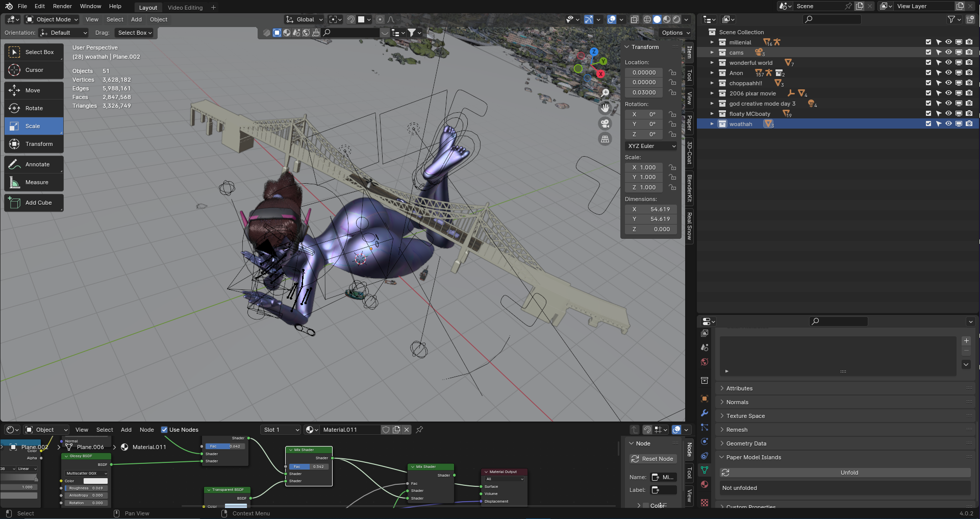The width and height of the screenshot is (980, 519).
Task: Open the 3D-Coat sidebar tab
Action: point(689,153)
